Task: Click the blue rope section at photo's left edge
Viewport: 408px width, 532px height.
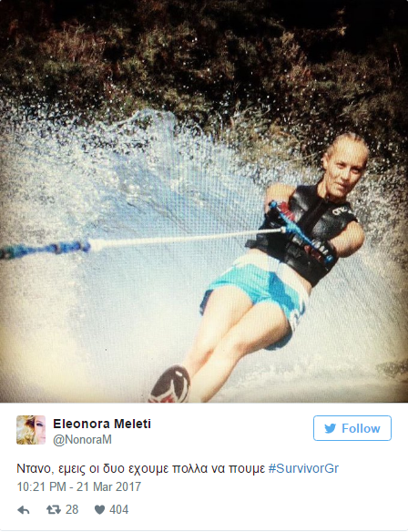Action: click(x=44, y=250)
